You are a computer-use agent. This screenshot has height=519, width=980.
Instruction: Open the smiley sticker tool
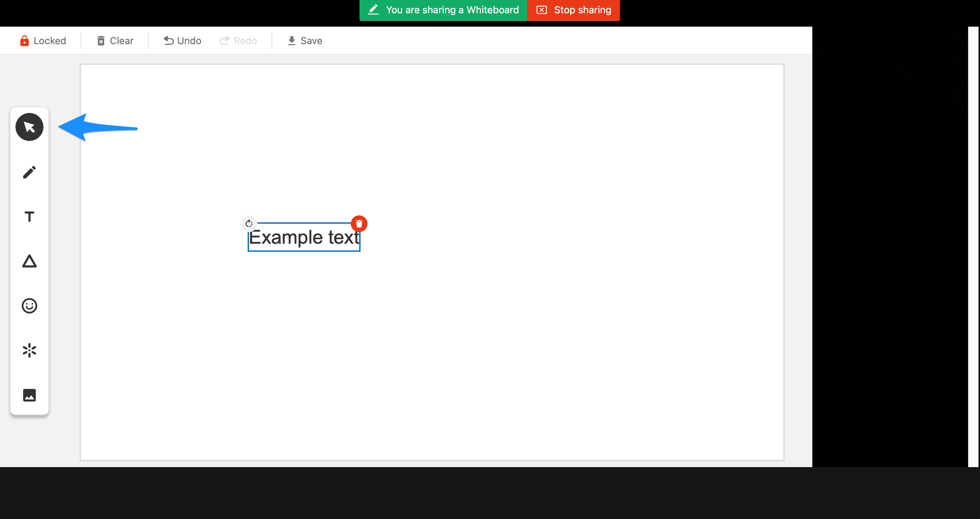(x=29, y=306)
